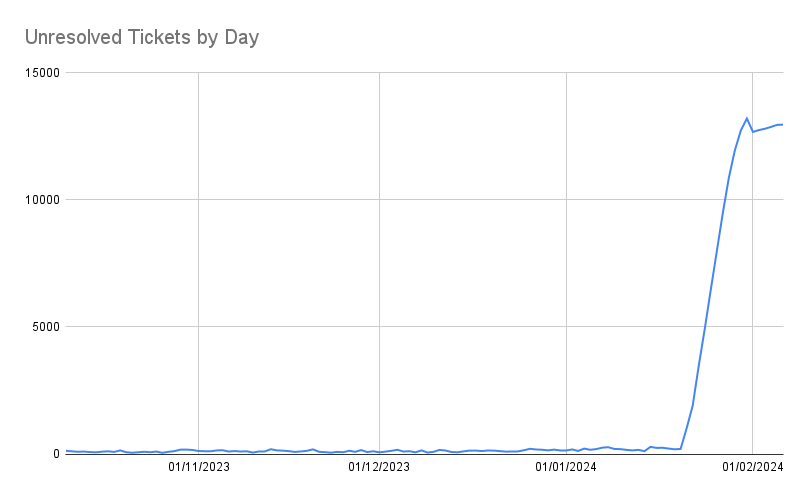Screen dimensions: 808x499
Task: Select the 15000 y-axis label
Action: pos(41,73)
